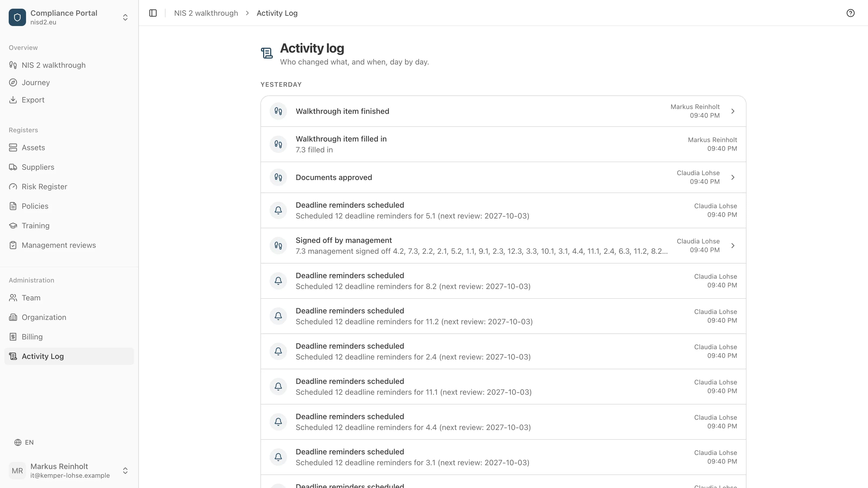Toggle the sidebar panel icon
Image resolution: width=868 pixels, height=488 pixels.
pos(153,13)
